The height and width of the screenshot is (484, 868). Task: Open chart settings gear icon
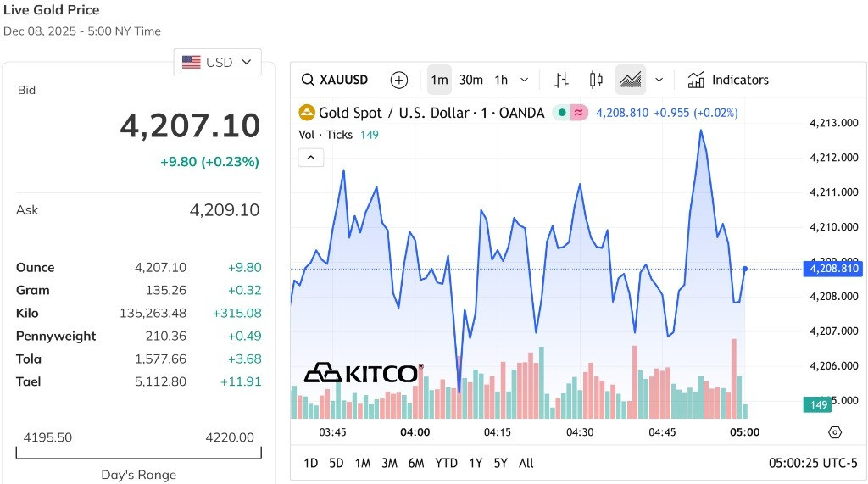pyautogui.click(x=835, y=432)
